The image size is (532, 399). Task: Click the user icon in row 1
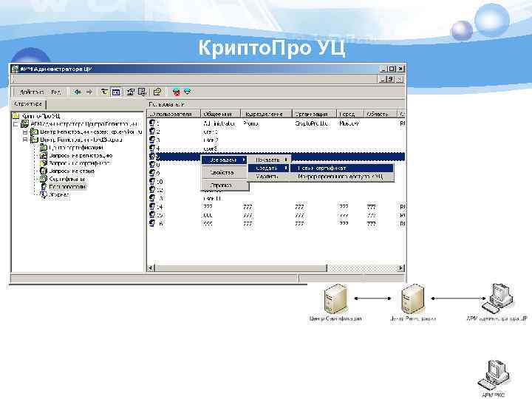click(x=152, y=123)
